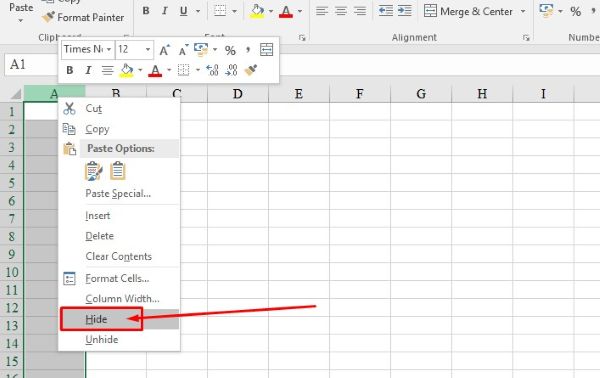Image resolution: width=600 pixels, height=378 pixels.
Task: Open the ribbon Underline style dropdown arrow
Action: click(198, 11)
